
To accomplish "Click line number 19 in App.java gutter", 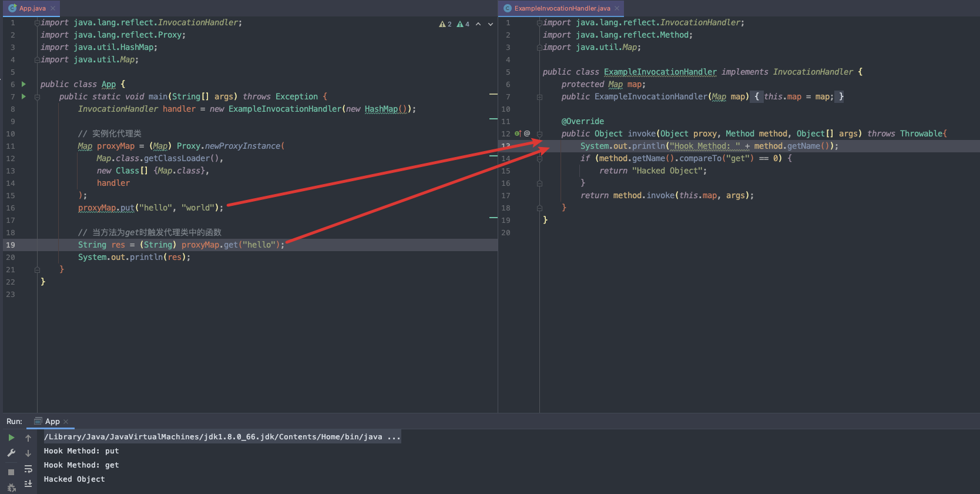I will tap(11, 245).
